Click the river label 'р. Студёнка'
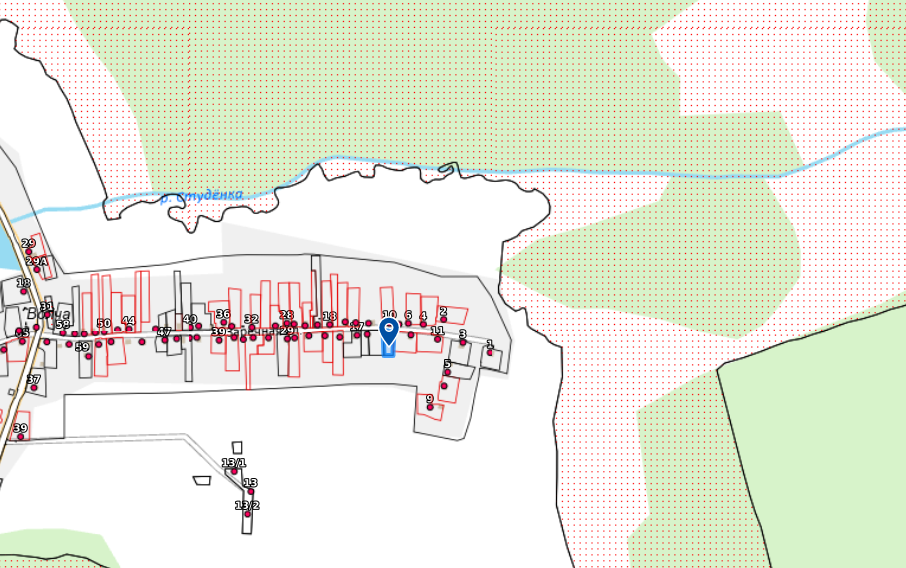Image resolution: width=906 pixels, height=568 pixels. pos(202,196)
